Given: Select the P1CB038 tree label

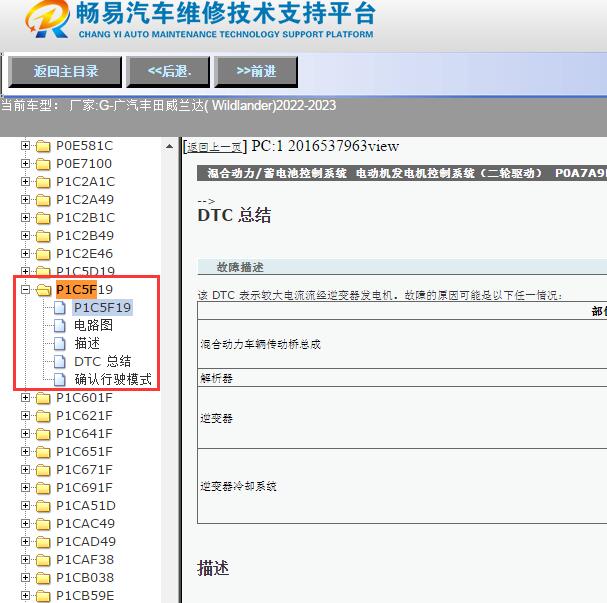Looking at the screenshot, I should (85, 577).
